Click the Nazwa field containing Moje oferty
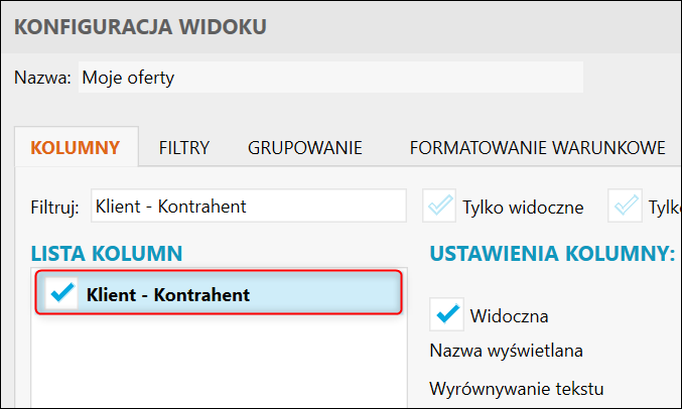The height and width of the screenshot is (409, 682). (x=330, y=77)
